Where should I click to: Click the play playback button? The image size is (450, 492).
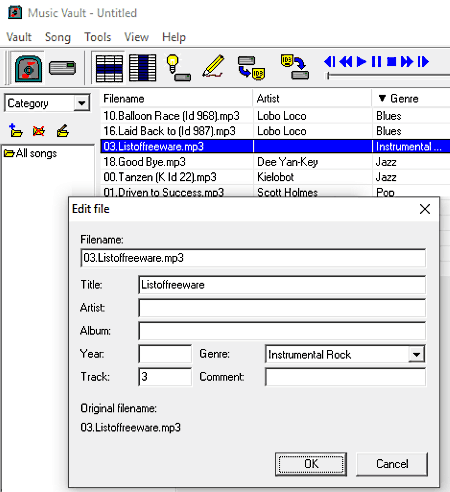pyautogui.click(x=361, y=62)
